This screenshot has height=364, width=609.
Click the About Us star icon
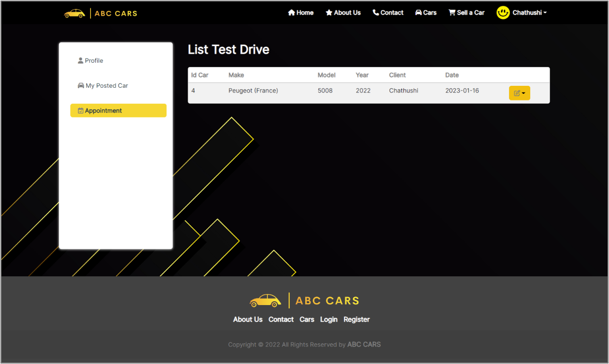pos(328,13)
